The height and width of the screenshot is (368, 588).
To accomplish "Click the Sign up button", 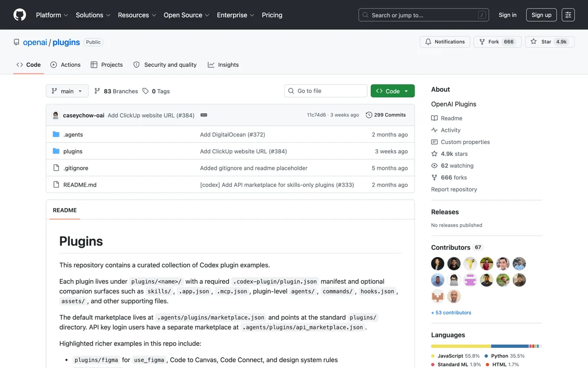I will (x=541, y=15).
